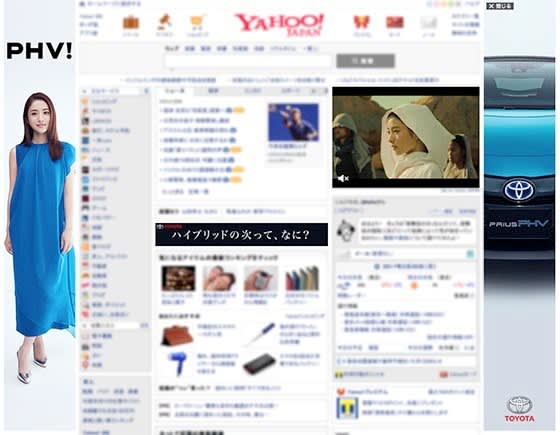Open the tennis player news photo
This screenshot has width=560, height=435.
[x=293, y=122]
